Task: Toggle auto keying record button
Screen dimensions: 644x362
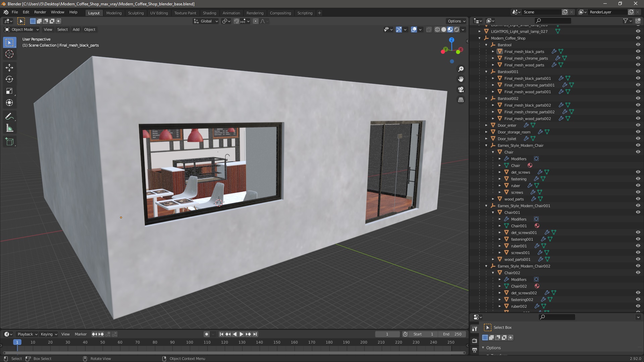Action: click(207, 334)
